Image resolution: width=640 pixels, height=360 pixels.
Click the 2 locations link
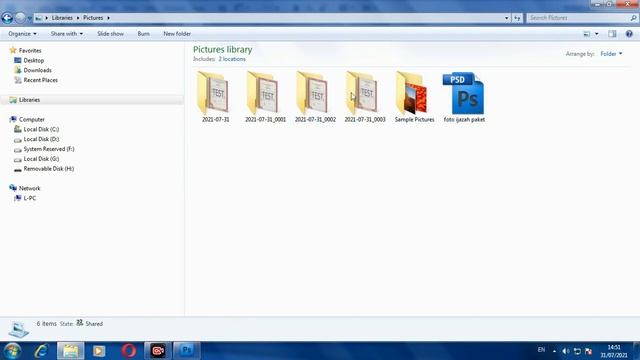coord(232,59)
